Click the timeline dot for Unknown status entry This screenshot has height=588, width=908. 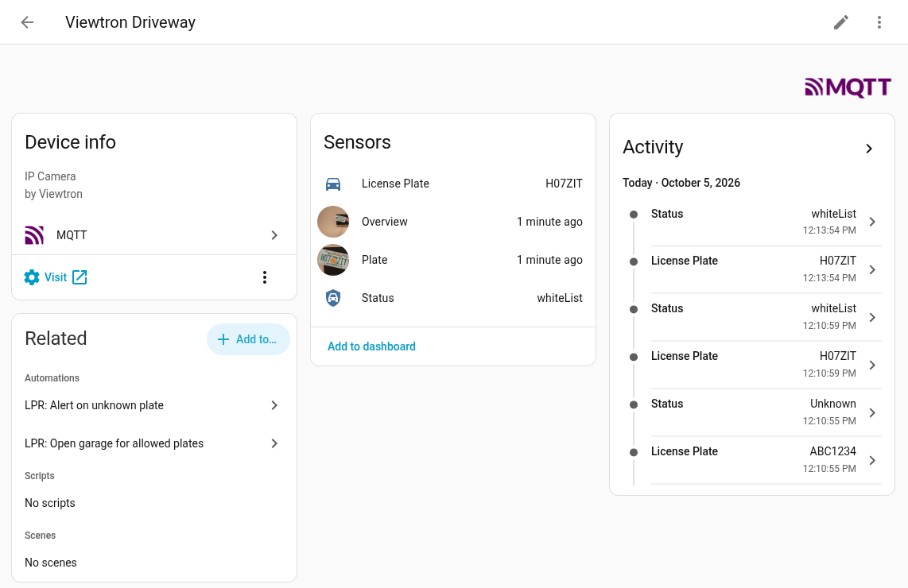(634, 405)
